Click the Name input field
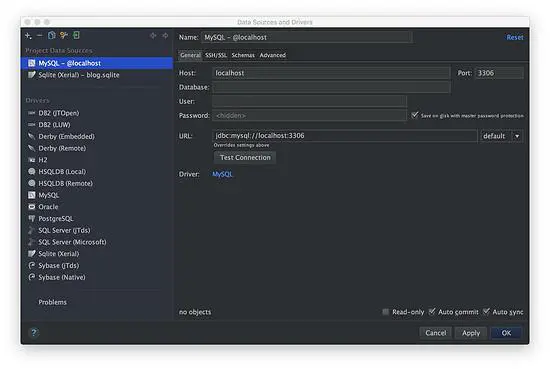 306,37
